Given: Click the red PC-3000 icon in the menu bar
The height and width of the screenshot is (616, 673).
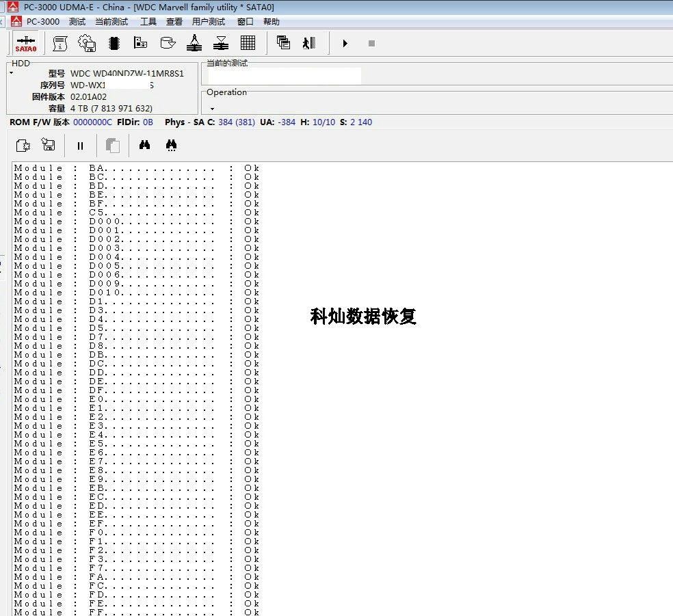Looking at the screenshot, I should tap(16, 21).
